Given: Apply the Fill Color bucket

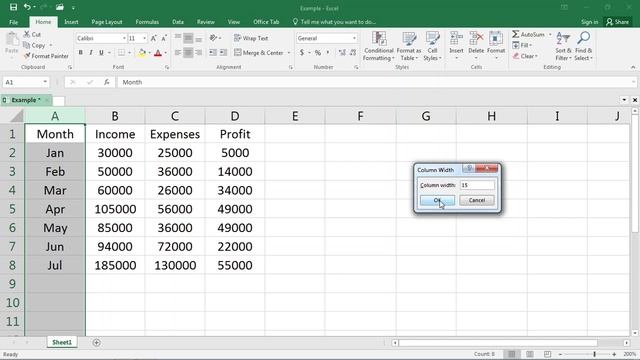Looking at the screenshot, I should (142, 53).
